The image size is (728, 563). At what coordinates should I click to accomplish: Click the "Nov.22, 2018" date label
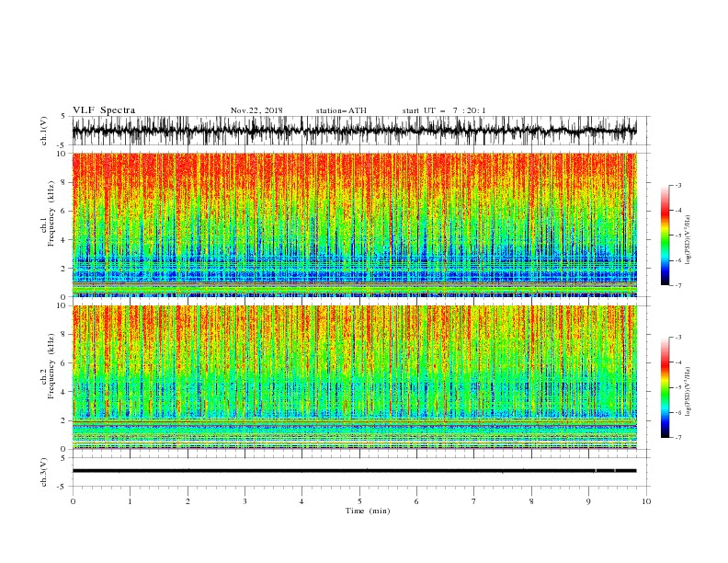pyautogui.click(x=256, y=110)
